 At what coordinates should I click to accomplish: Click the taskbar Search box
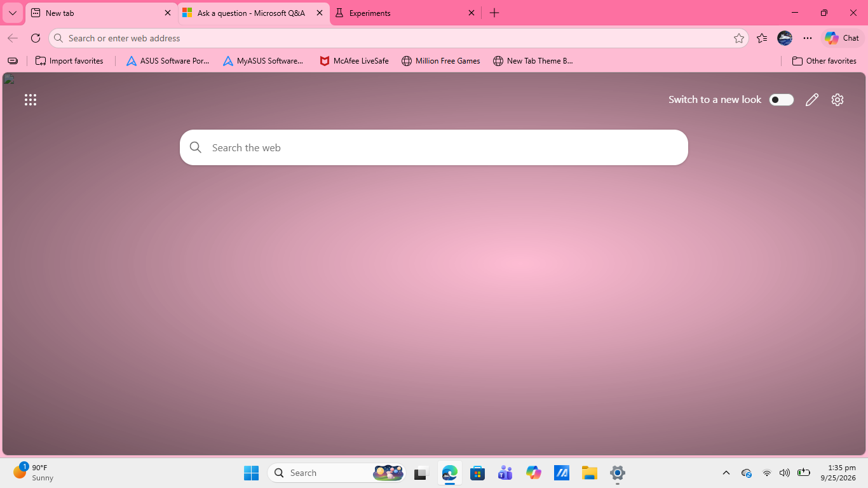(x=337, y=473)
